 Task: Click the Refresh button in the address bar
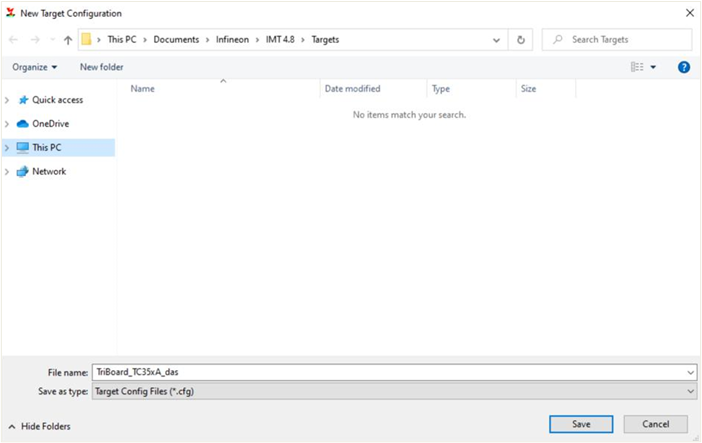pyautogui.click(x=521, y=40)
